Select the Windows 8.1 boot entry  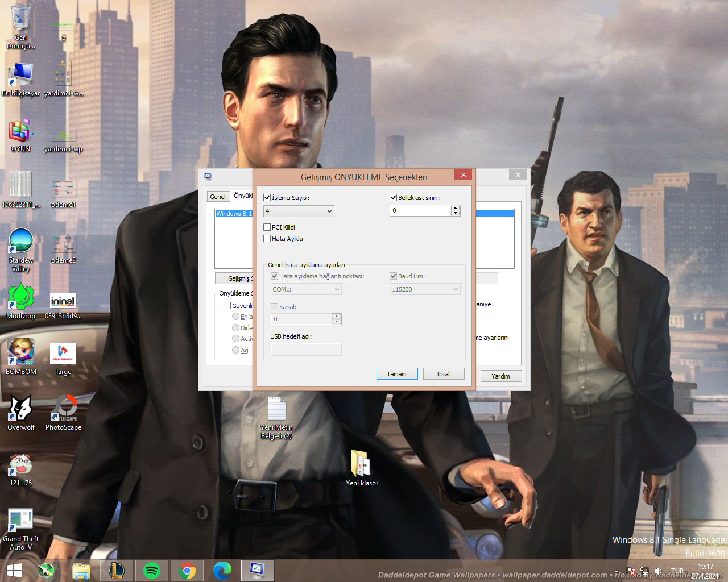pyautogui.click(x=234, y=214)
